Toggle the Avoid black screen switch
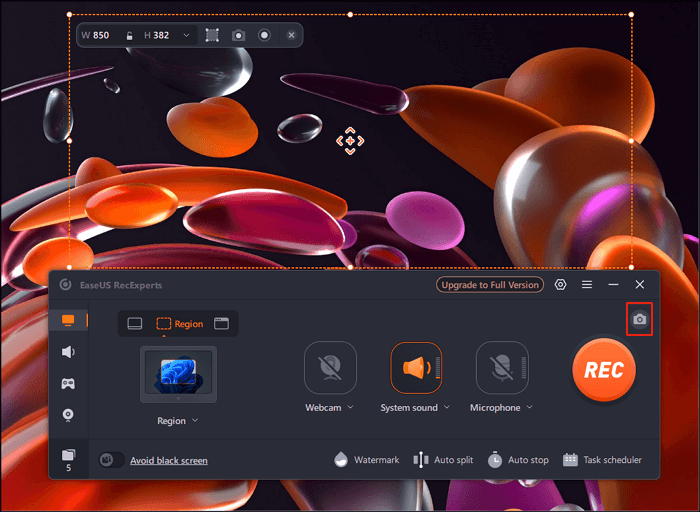The height and width of the screenshot is (512, 700). pos(112,460)
